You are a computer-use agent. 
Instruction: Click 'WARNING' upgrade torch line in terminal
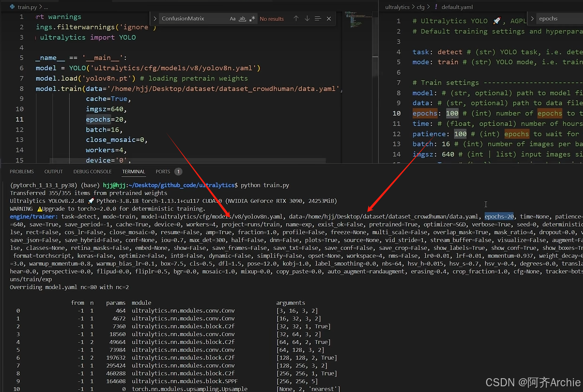point(108,209)
